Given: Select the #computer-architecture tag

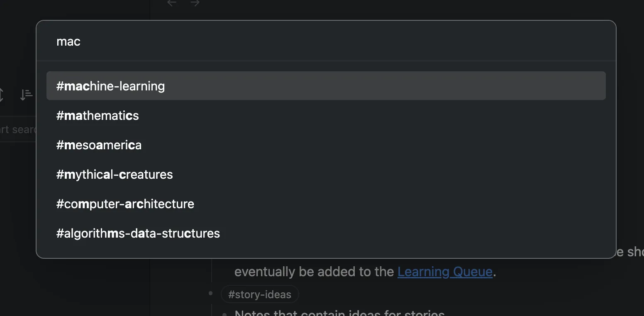Looking at the screenshot, I should (125, 204).
